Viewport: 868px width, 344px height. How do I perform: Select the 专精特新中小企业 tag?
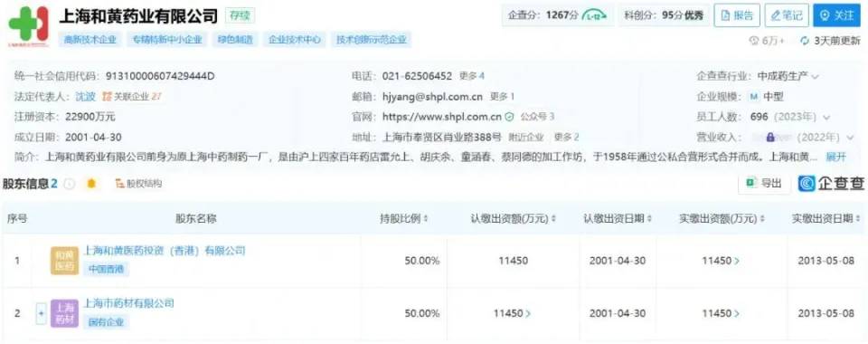pyautogui.click(x=166, y=40)
